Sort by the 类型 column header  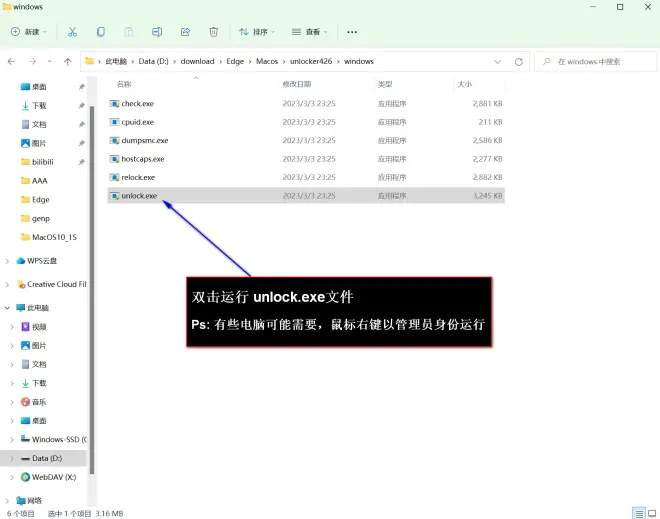[x=385, y=84]
